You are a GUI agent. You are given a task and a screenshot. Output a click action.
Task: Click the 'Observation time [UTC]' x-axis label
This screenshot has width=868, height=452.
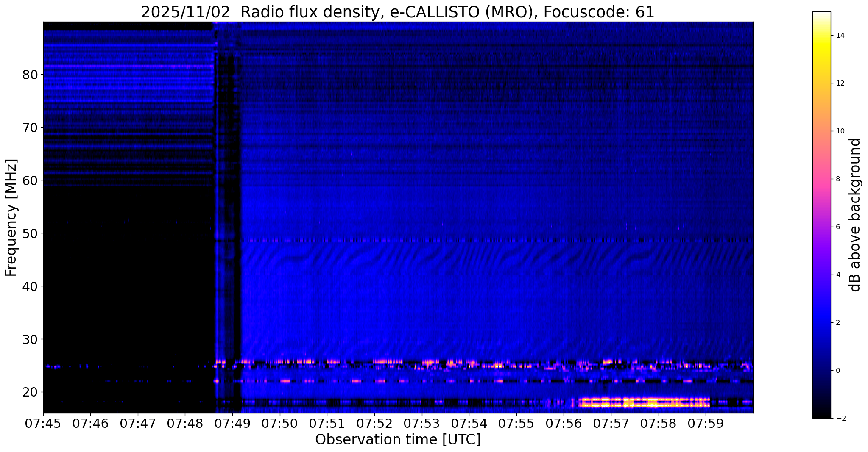point(398,440)
